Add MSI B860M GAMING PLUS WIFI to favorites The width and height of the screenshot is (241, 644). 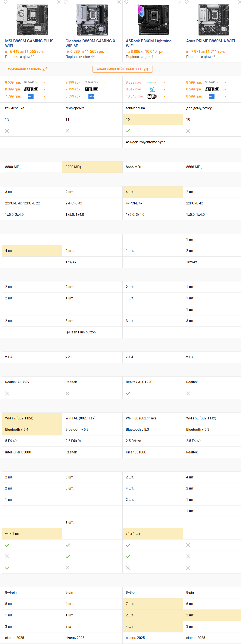pos(6,2)
